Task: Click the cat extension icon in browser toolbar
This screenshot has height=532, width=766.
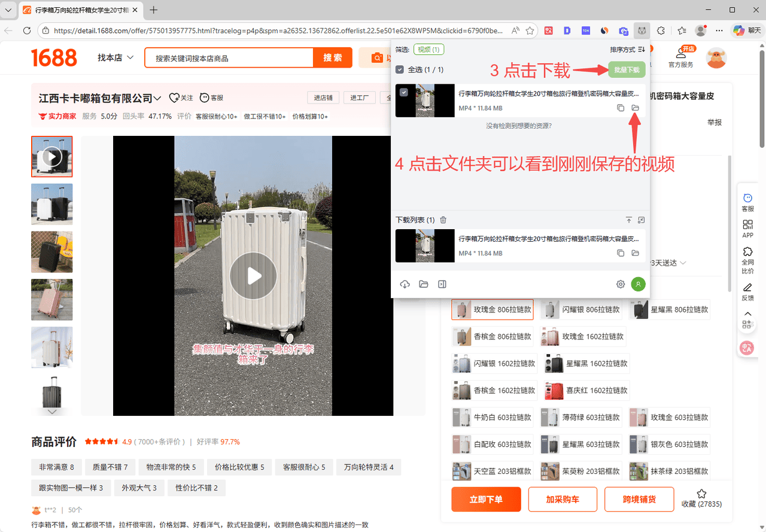Action: [x=642, y=31]
